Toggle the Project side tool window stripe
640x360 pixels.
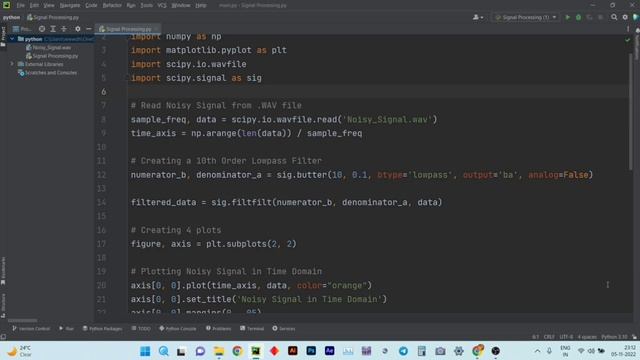coord(3,36)
